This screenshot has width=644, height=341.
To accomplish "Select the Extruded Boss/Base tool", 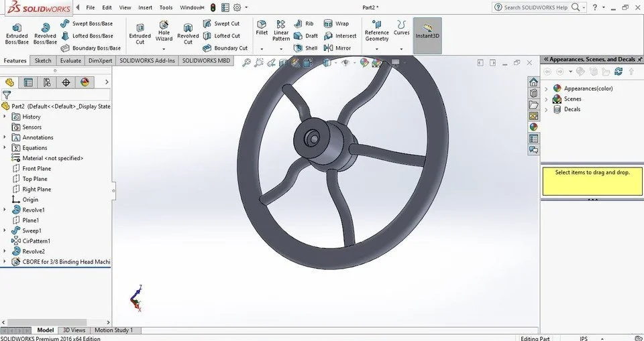I will (17, 33).
